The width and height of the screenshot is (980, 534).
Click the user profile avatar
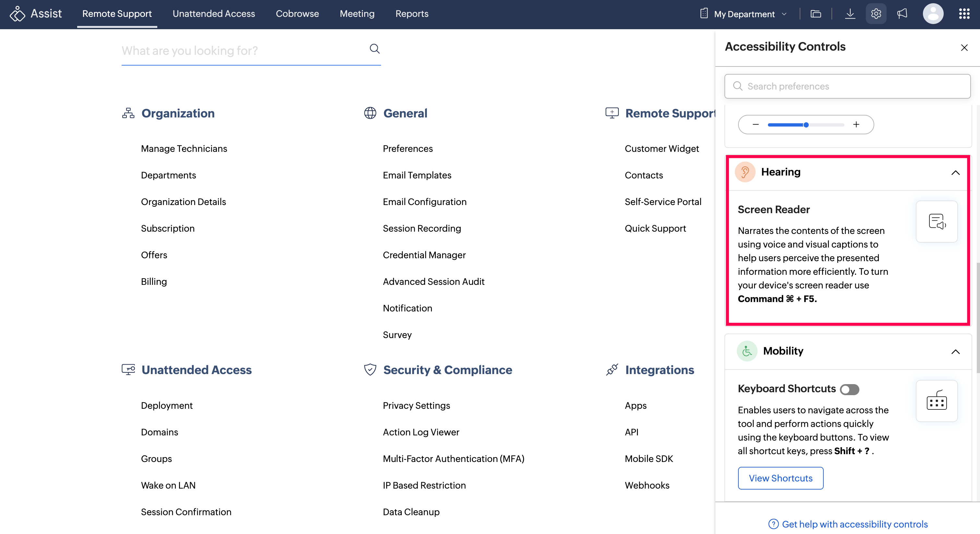933,14
